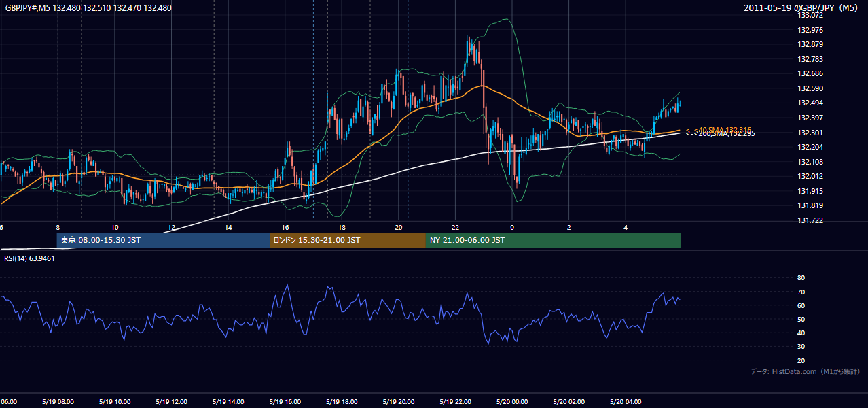Click RSI scale level 50

pos(801,320)
